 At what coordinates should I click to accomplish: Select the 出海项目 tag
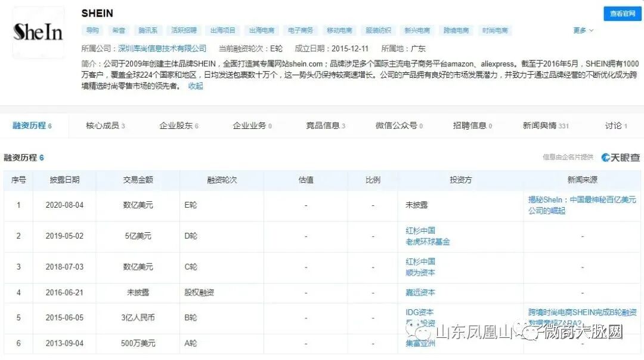[x=222, y=30]
